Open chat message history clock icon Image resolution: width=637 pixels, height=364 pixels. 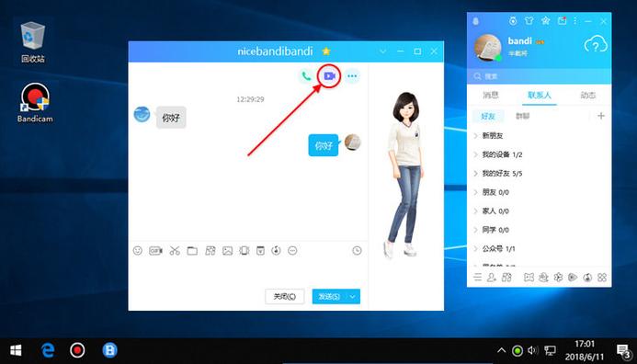pyautogui.click(x=357, y=251)
